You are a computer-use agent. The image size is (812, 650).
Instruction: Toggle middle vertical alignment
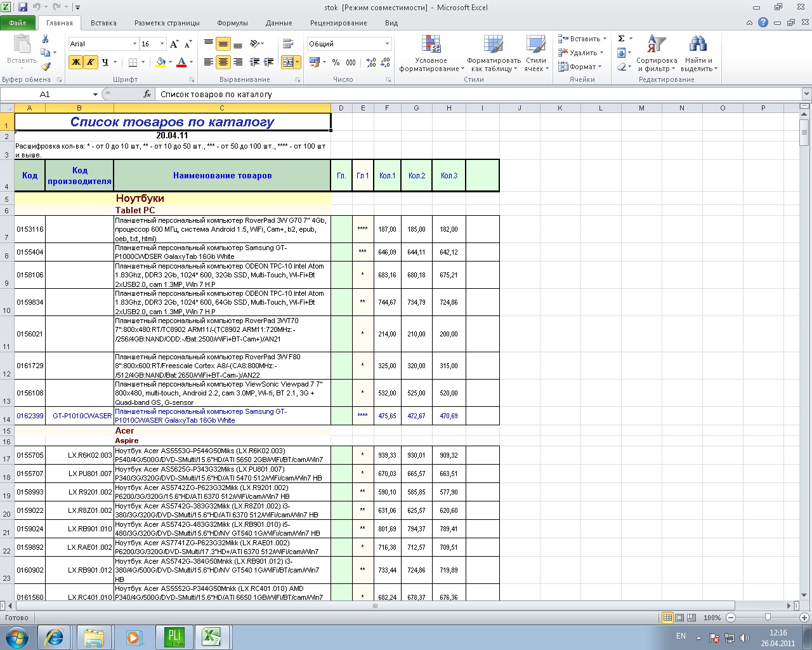point(223,44)
